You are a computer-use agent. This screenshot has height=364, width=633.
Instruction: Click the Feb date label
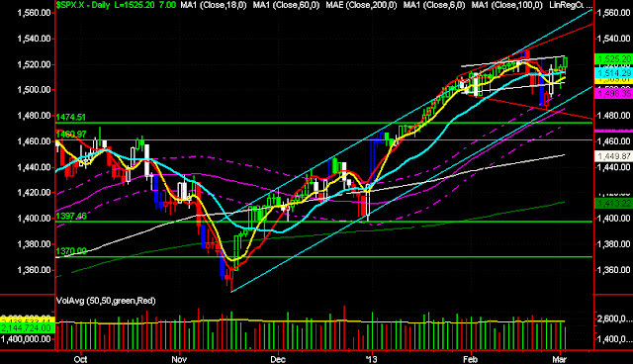click(471, 359)
